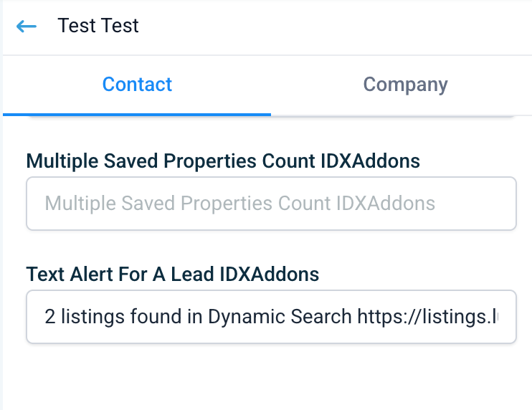Click the gray placeholder text in the empty field
This screenshot has width=532, height=410.
(x=239, y=204)
